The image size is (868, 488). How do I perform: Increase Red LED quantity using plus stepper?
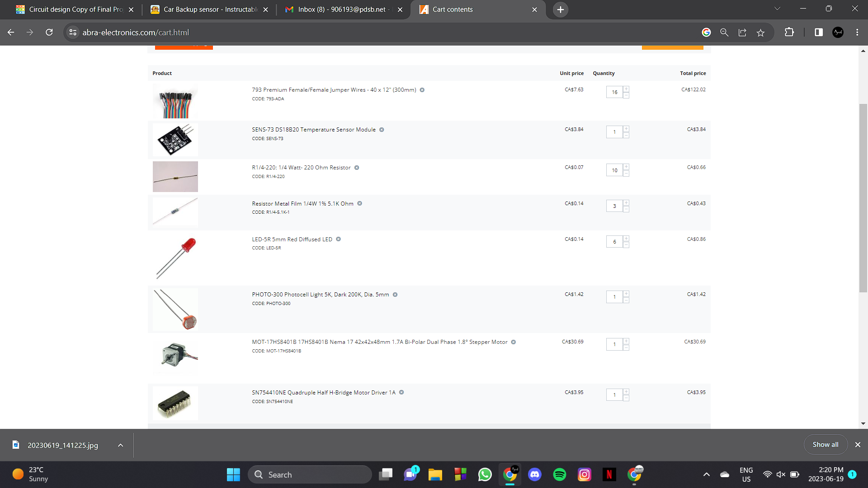626,239
